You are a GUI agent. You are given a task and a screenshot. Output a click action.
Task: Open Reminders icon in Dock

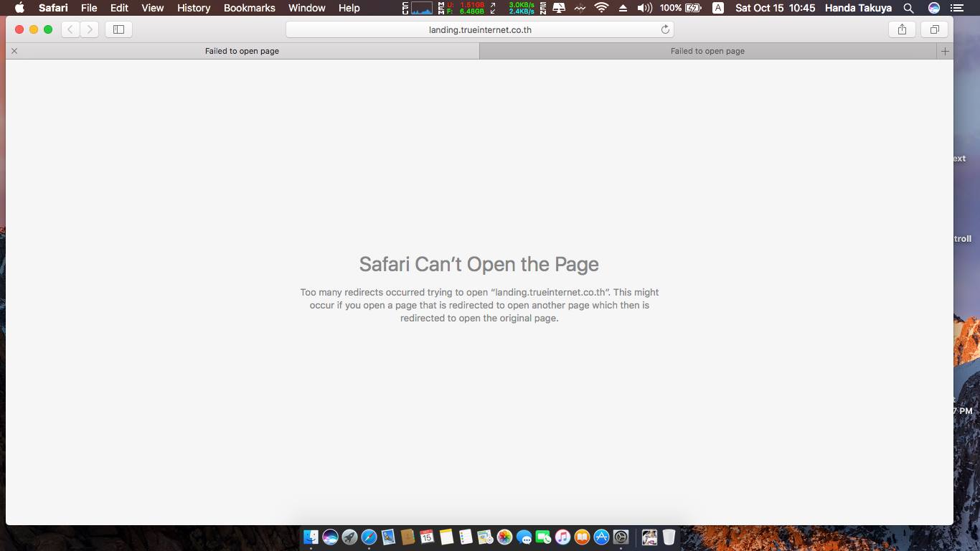point(466,537)
